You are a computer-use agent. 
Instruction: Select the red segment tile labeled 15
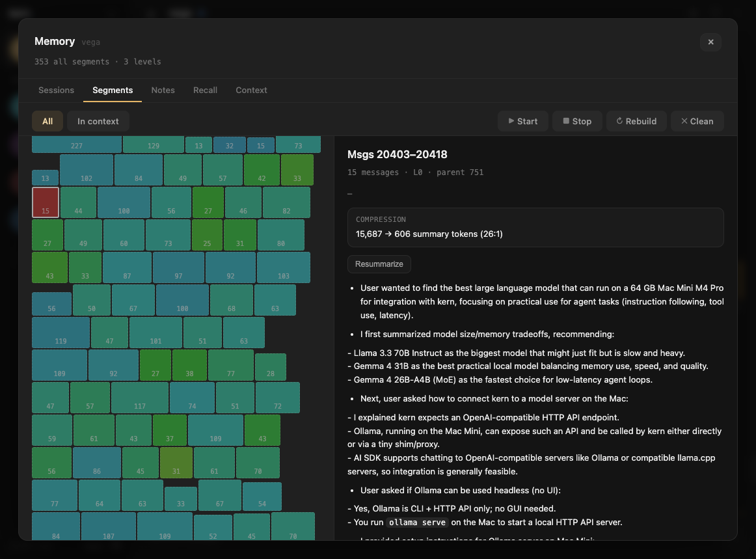point(46,202)
